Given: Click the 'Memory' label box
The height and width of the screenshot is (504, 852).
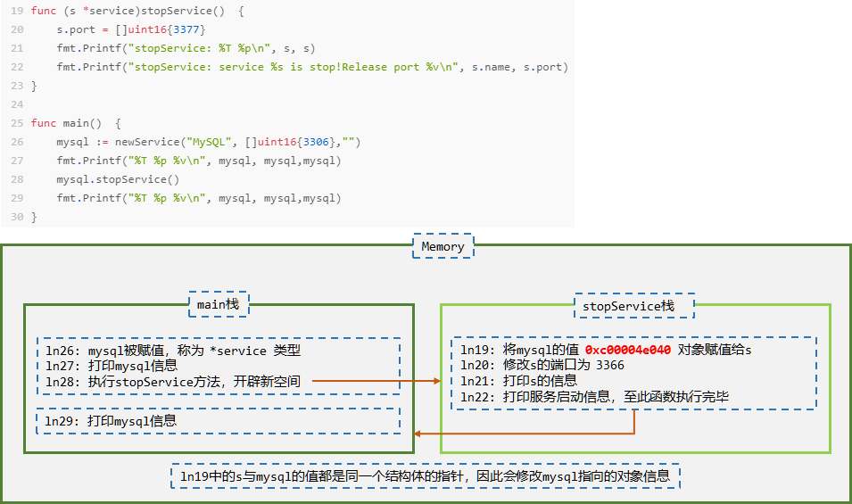Looking at the screenshot, I should (443, 246).
